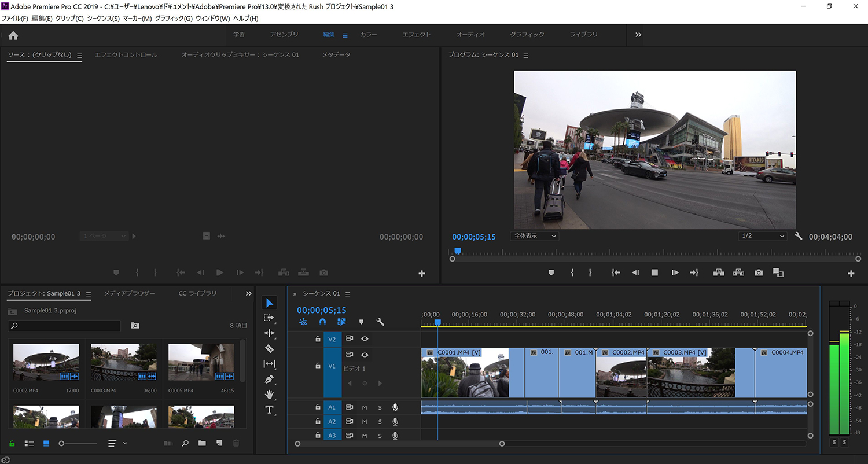Screen dimensions: 868x464
Task: Click the Export Frame camera icon in Program monitor
Action: pos(759,272)
